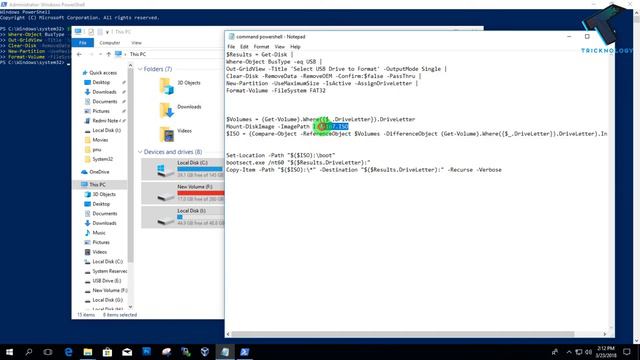This screenshot has width=640, height=360.
Task: Switch to PowerShell using its taskbar icon
Action: tap(244, 352)
